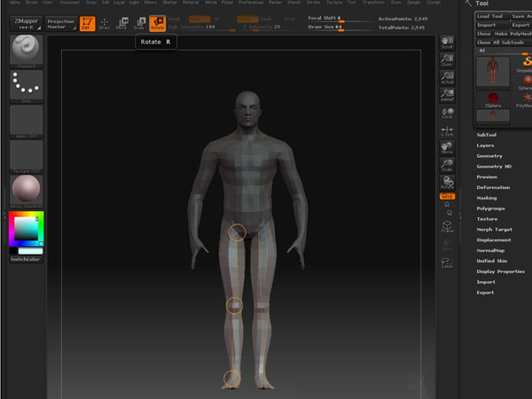This screenshot has height=399, width=532.
Task: Activate the Move mode icon in top toolbar
Action: (121, 23)
